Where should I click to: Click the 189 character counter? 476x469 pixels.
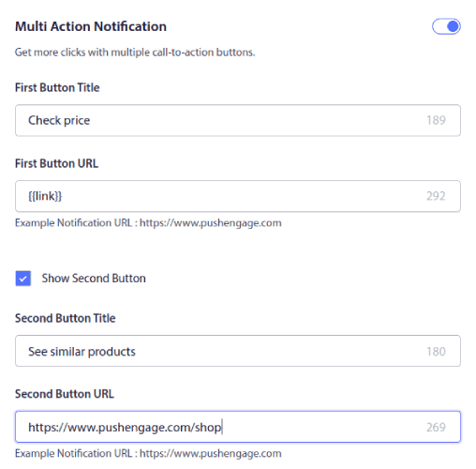point(436,120)
